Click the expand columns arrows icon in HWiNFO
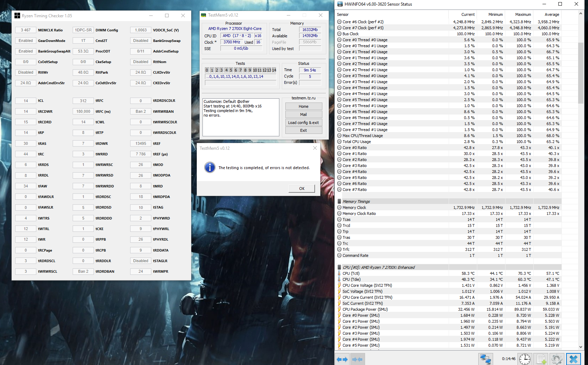This screenshot has height=365, width=588. (x=342, y=359)
